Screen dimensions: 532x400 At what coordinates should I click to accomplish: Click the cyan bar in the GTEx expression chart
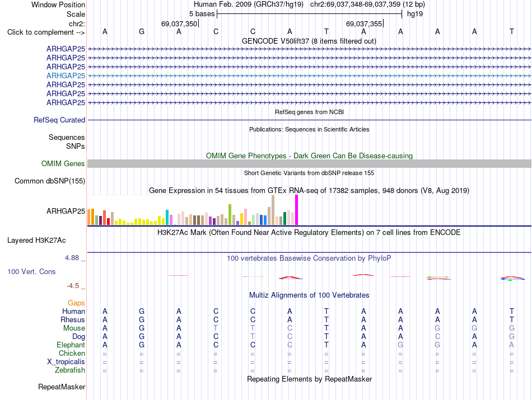point(167,217)
